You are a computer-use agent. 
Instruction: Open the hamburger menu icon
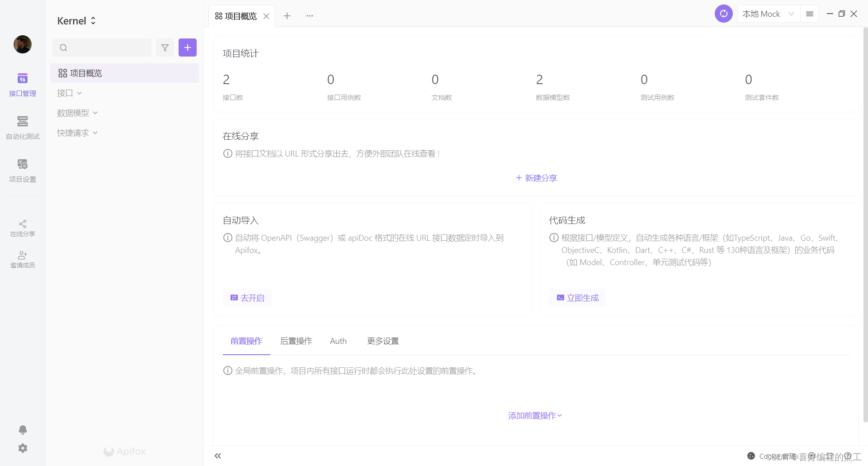click(x=810, y=14)
